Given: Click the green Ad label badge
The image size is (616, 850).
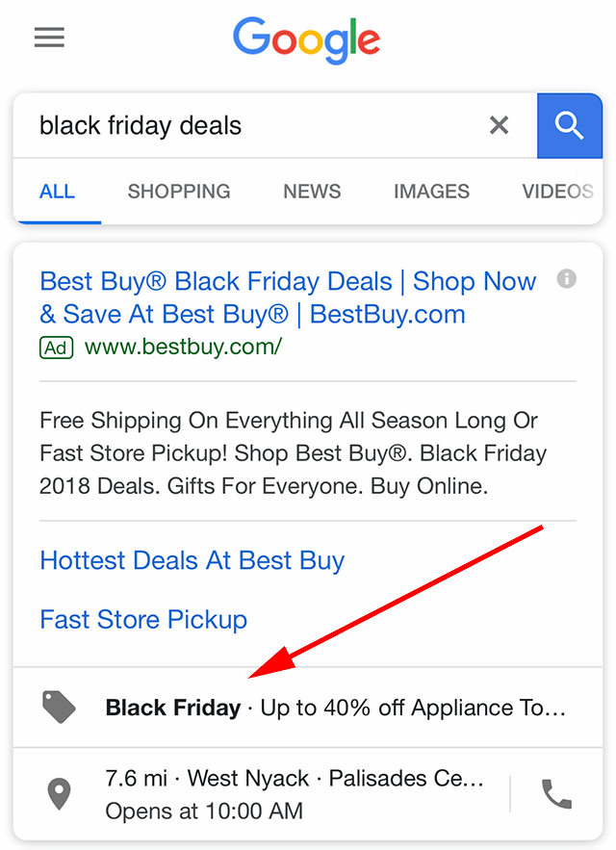Looking at the screenshot, I should point(56,348).
